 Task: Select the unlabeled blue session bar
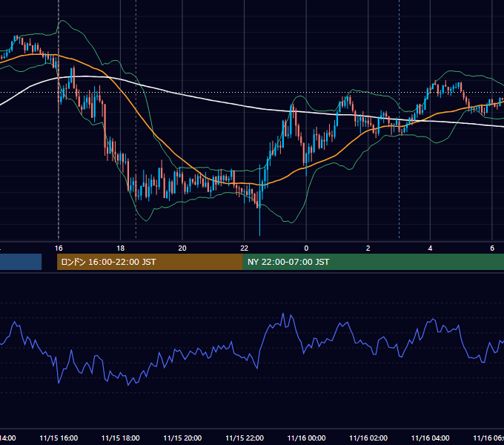coord(21,262)
